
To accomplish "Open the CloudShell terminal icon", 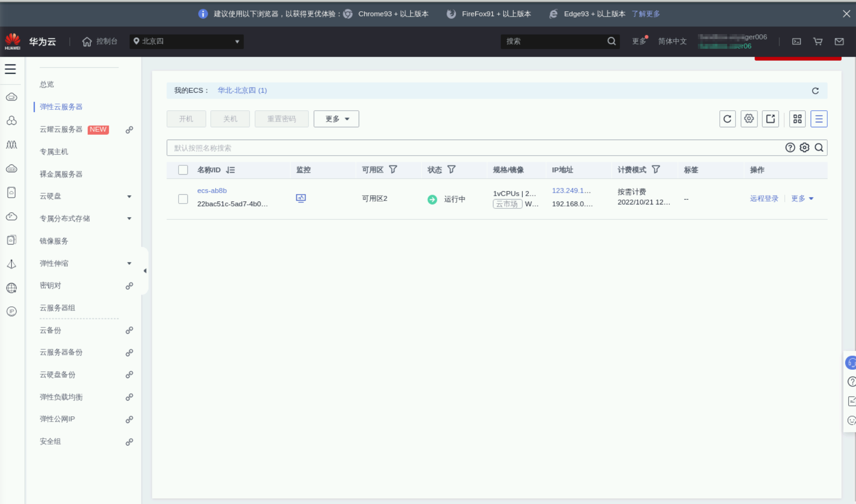I will (796, 41).
